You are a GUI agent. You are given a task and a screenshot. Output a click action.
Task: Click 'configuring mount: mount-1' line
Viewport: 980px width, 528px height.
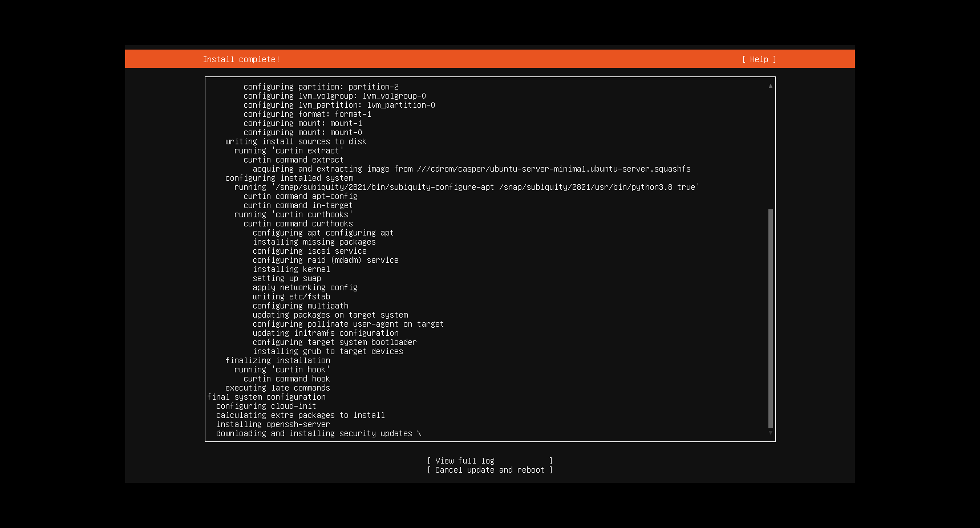tap(303, 123)
